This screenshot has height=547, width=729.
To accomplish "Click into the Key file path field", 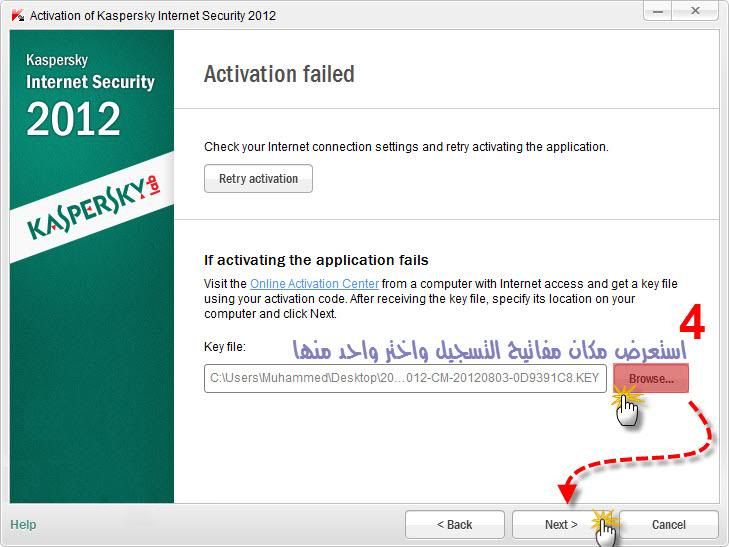I will 405,378.
